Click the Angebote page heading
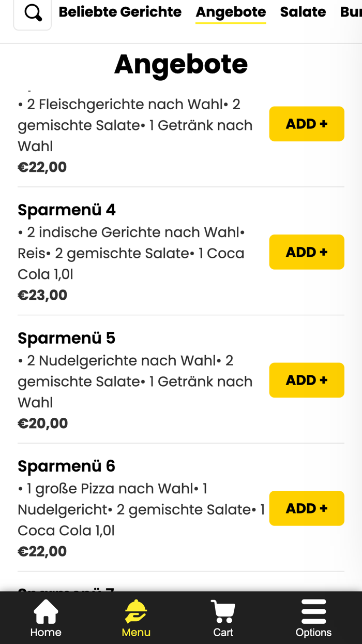Viewport: 362px width, 644px height. click(x=181, y=64)
